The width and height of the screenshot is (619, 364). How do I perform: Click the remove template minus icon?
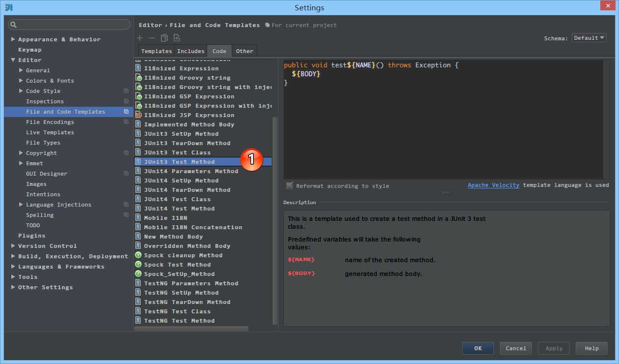tap(152, 38)
